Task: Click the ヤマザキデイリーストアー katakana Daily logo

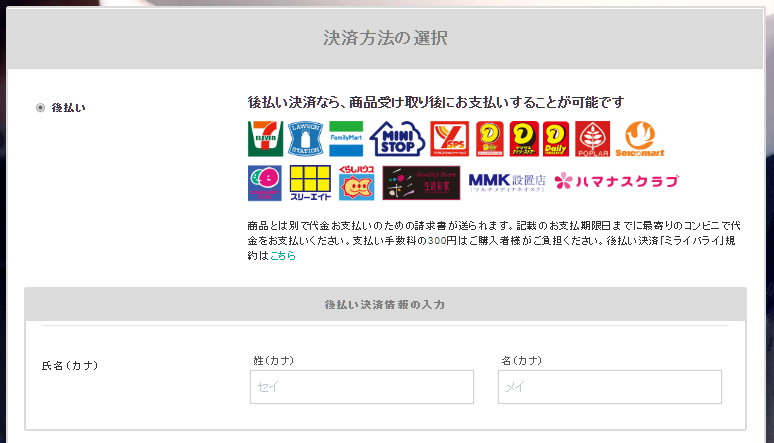Action: point(524,139)
